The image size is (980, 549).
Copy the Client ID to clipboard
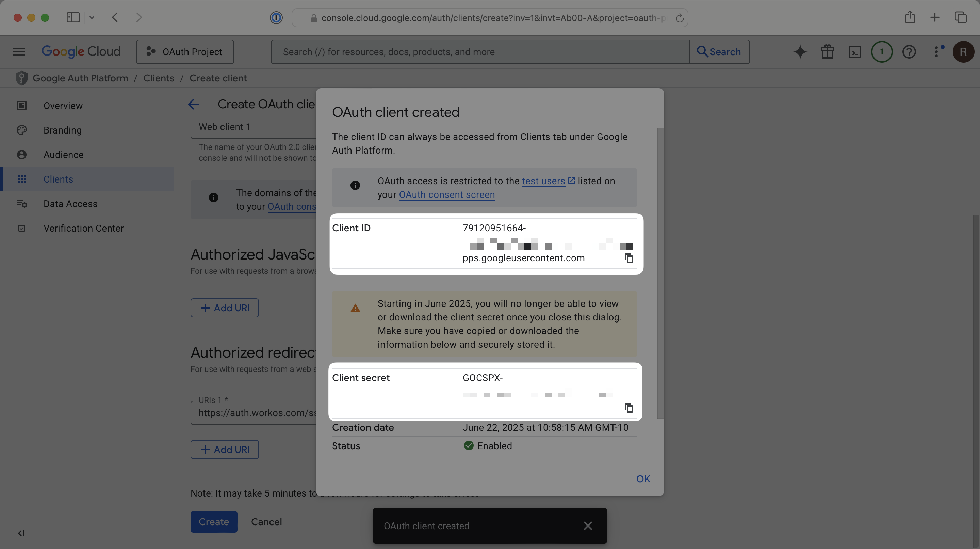click(x=628, y=258)
